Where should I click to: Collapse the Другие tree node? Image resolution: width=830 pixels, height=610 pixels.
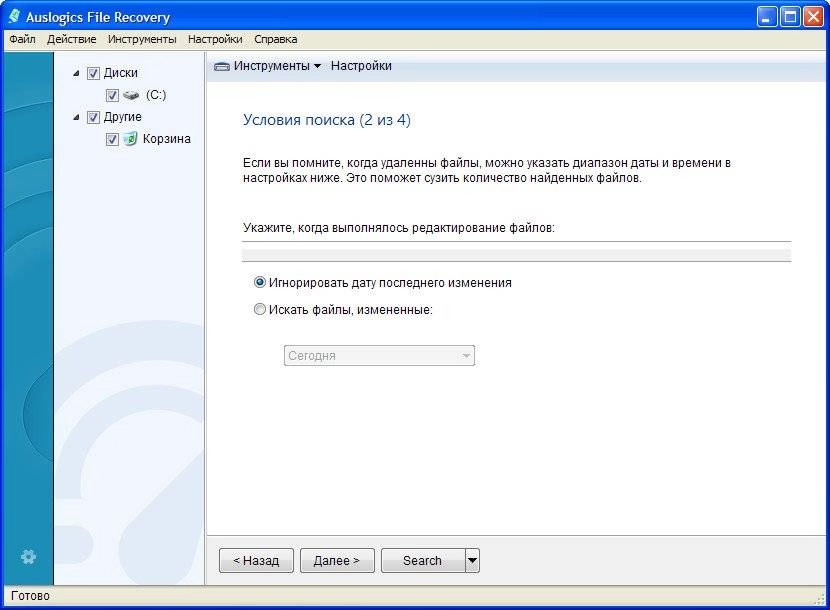(76, 117)
